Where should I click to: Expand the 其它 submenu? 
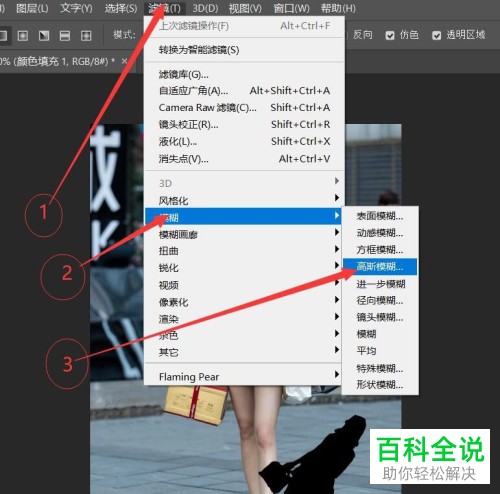244,352
